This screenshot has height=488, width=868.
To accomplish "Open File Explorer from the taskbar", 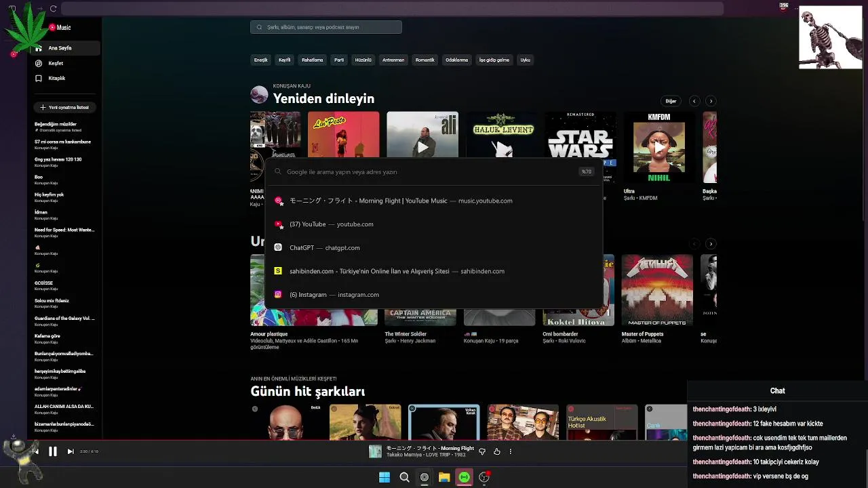I will tap(444, 477).
